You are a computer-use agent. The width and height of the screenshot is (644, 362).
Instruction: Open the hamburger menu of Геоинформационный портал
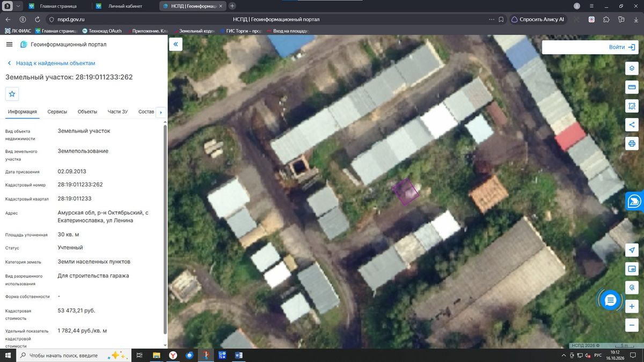(9, 45)
